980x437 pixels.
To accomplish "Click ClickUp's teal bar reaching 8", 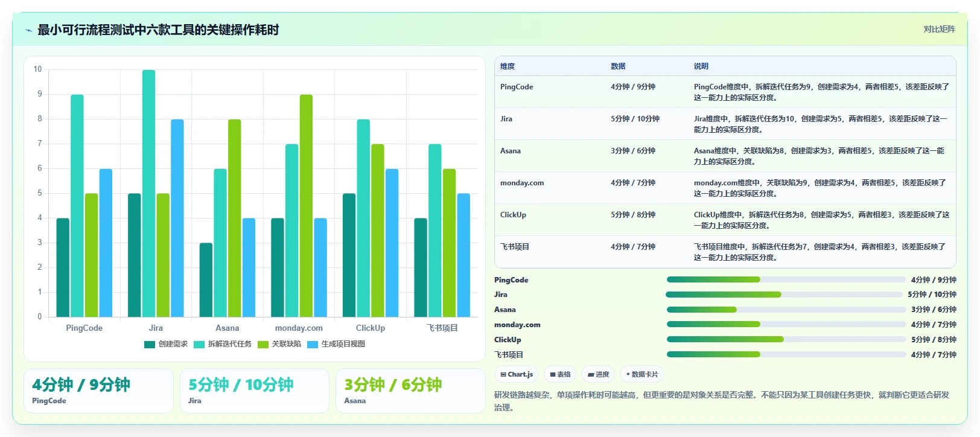I will [x=363, y=218].
